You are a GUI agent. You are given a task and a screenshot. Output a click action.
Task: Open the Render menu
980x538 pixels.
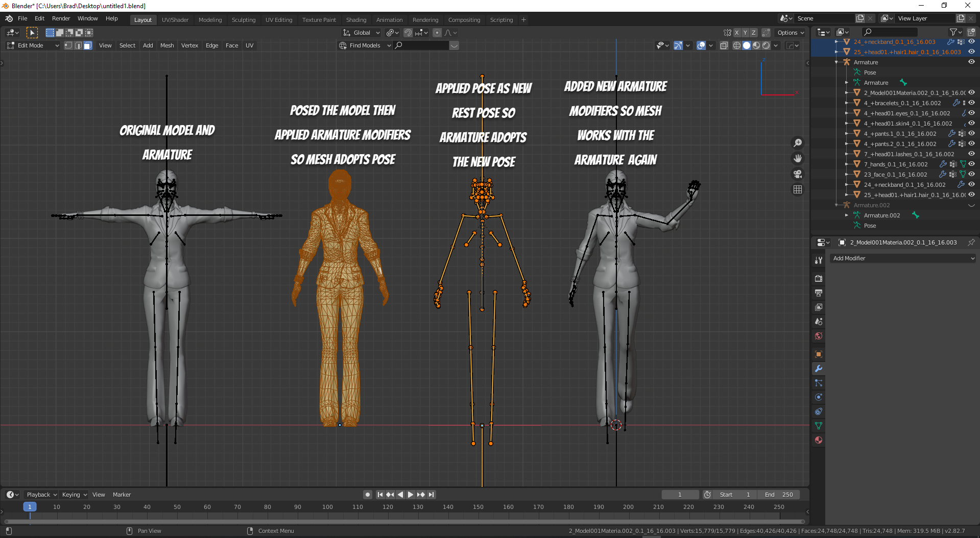click(x=61, y=18)
